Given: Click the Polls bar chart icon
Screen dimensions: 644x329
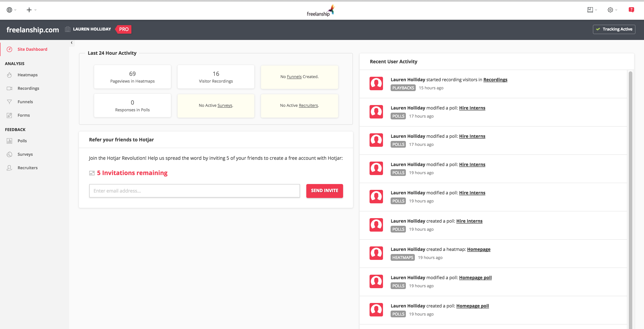Looking at the screenshot, I should (x=9, y=141).
